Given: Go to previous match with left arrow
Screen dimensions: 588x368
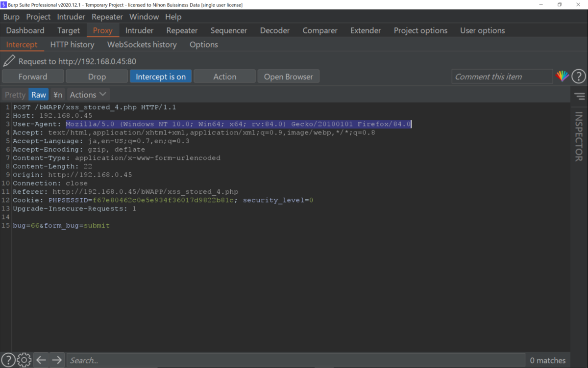Looking at the screenshot, I should [41, 360].
